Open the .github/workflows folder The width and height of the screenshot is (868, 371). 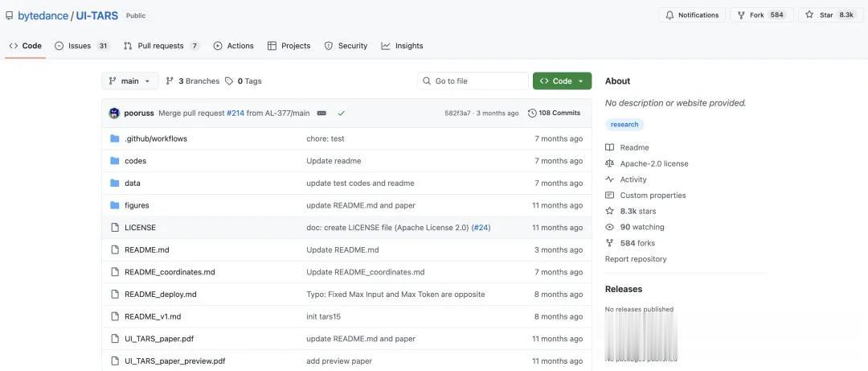(x=156, y=139)
